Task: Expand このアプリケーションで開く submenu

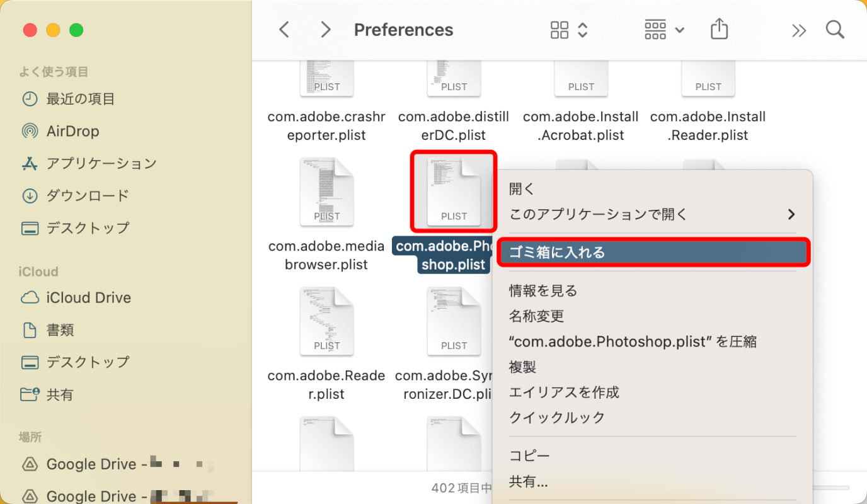Action: click(x=652, y=214)
